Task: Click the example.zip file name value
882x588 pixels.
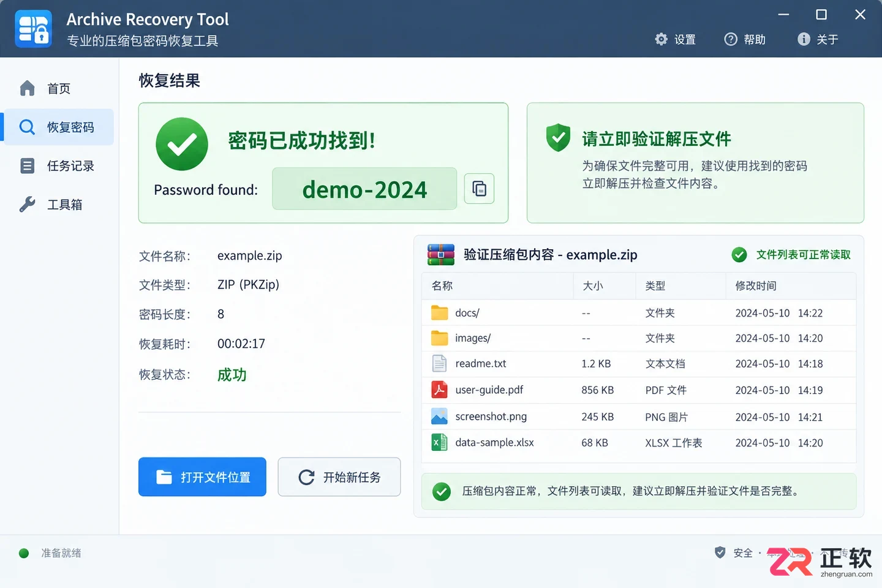Action: point(250,255)
